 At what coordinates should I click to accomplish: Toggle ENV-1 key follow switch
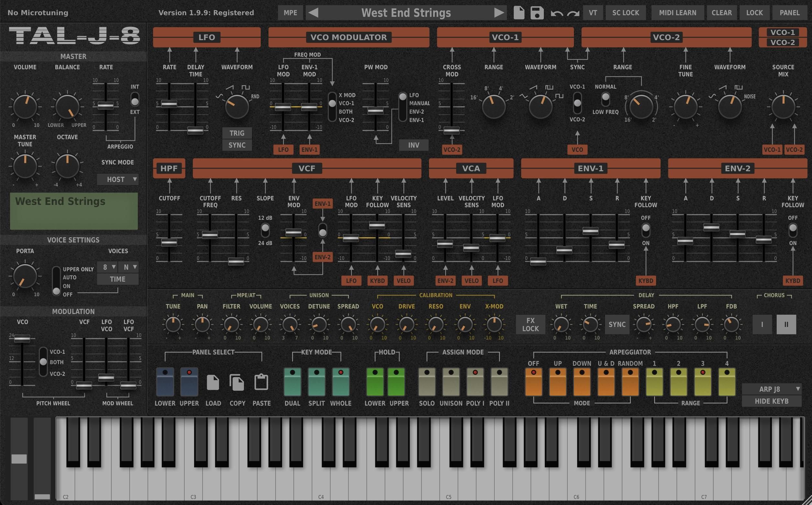[645, 230]
